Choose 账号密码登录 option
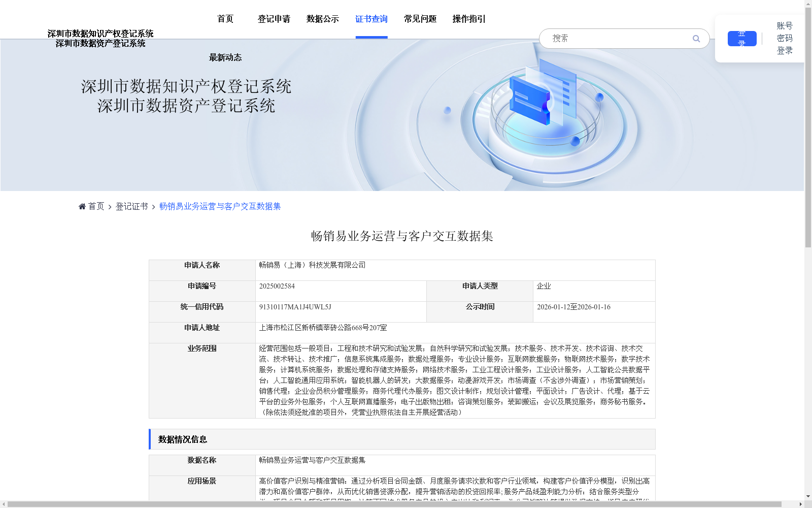The image size is (812, 508). click(785, 38)
